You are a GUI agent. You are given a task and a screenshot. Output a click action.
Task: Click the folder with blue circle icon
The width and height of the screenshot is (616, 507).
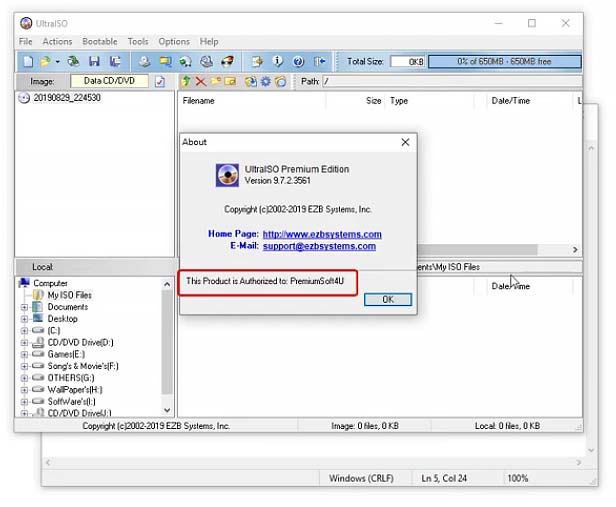[280, 82]
